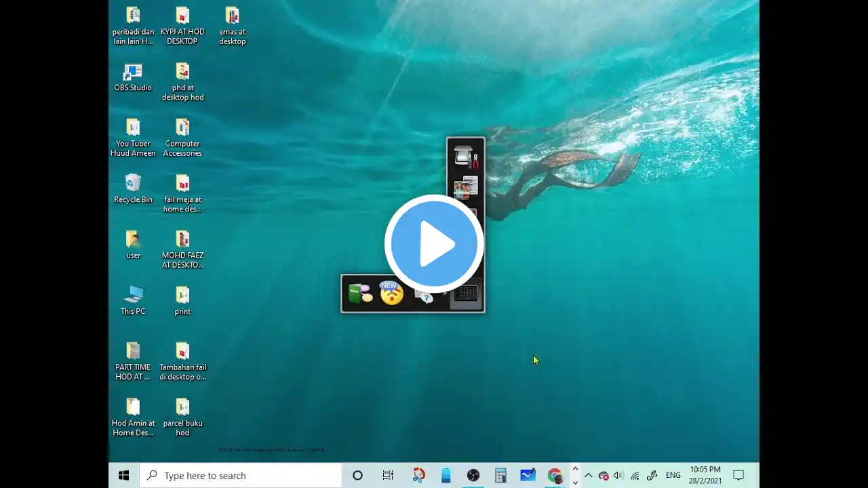Show hidden system tray icons

(588, 476)
